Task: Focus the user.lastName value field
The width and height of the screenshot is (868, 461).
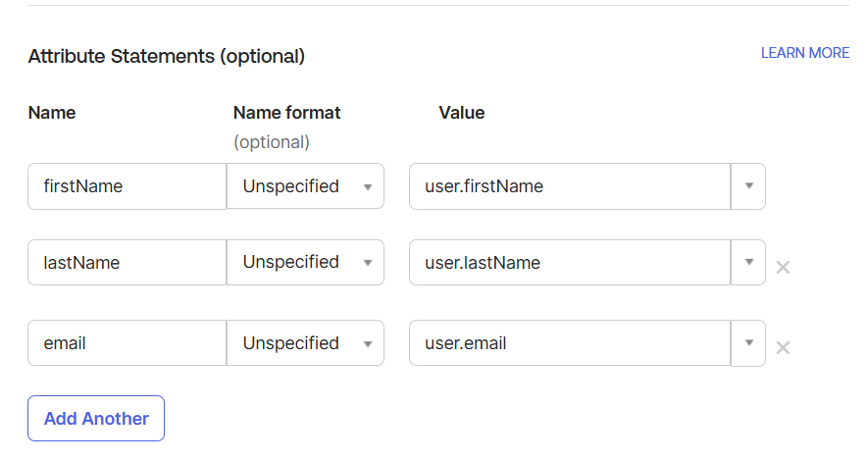Action: click(x=570, y=262)
